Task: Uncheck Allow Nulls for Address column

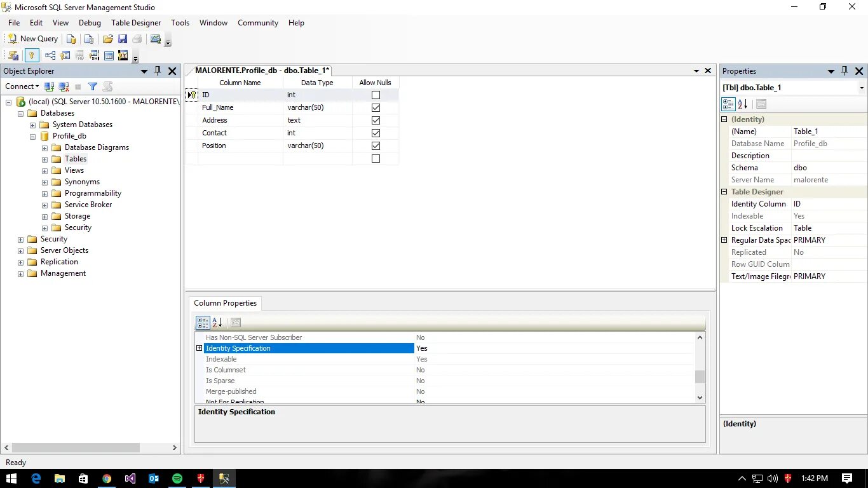Action: (376, 121)
